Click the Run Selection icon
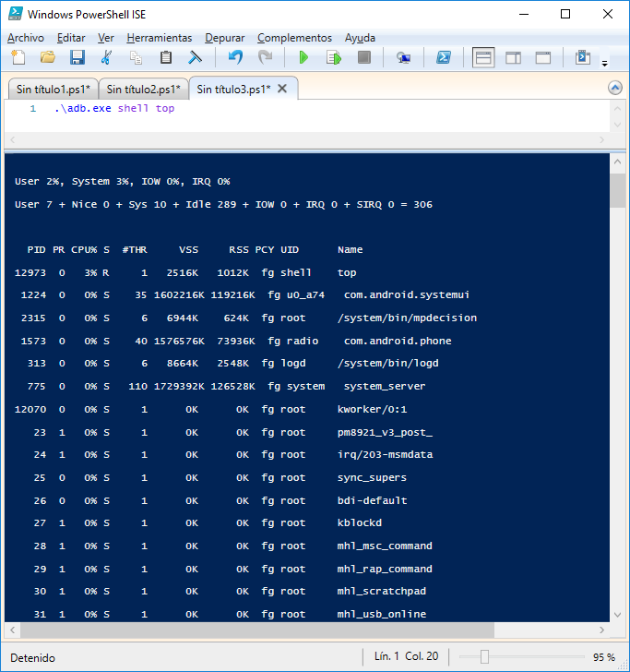The height and width of the screenshot is (672, 630). [x=333, y=57]
